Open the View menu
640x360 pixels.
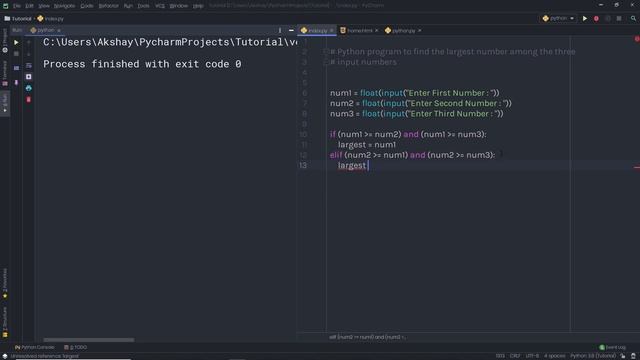point(44,6)
